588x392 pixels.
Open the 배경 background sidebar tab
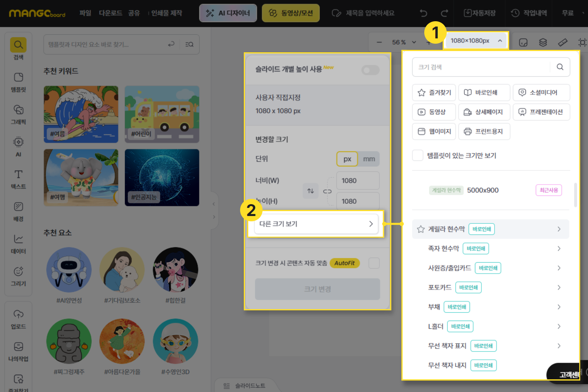tap(18, 211)
